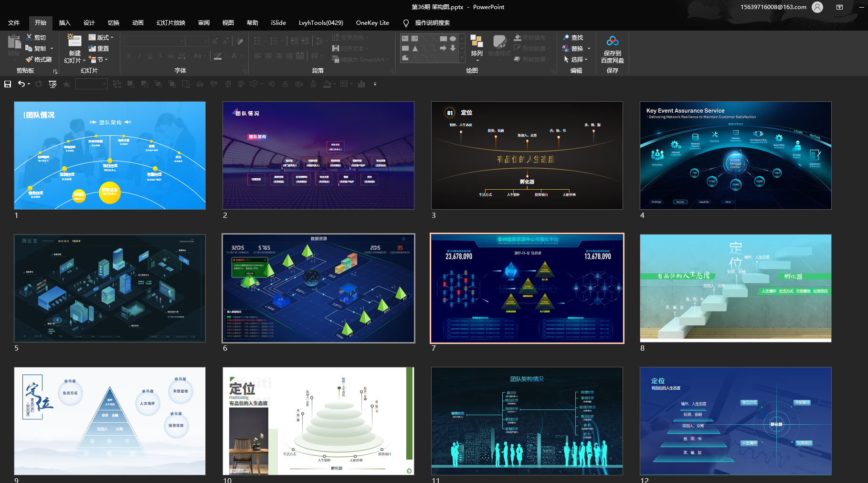Open the Select (选择) dropdown
Image resolution: width=868 pixels, height=483 pixels.
pyautogui.click(x=575, y=59)
